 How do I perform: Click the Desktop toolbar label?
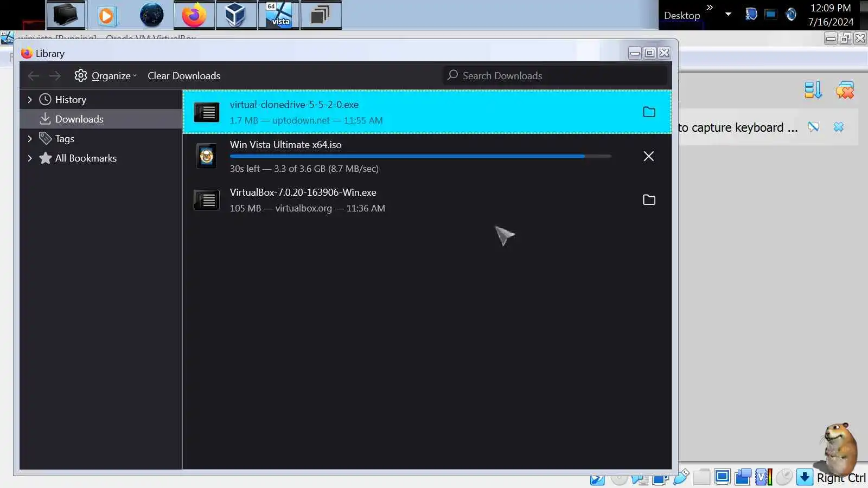682,16
